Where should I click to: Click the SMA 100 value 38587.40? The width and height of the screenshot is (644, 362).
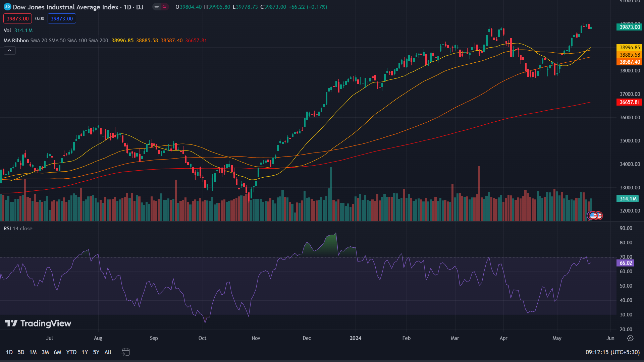171,41
